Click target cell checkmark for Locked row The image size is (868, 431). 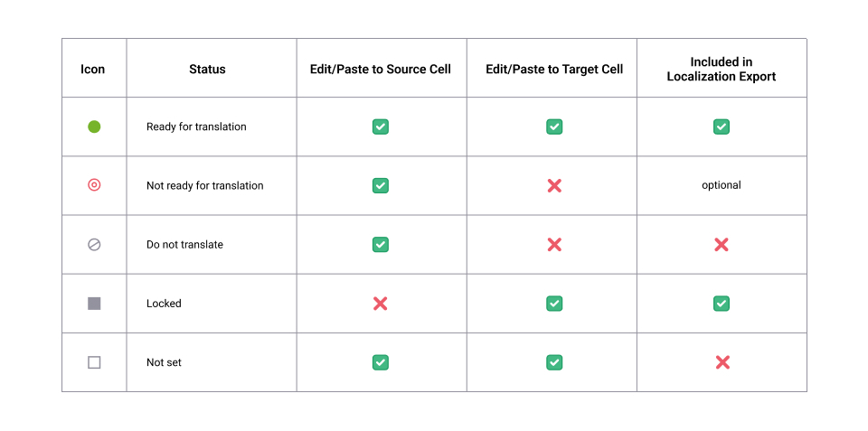click(x=554, y=304)
